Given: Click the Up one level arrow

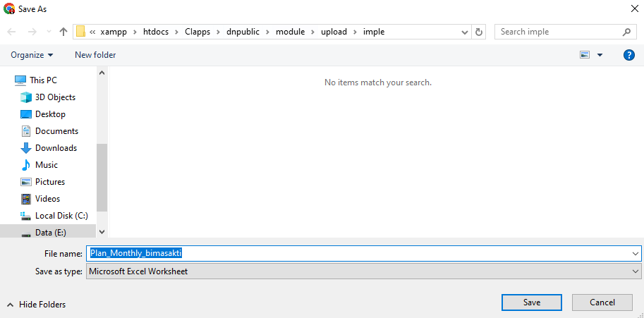Looking at the screenshot, I should (x=63, y=32).
